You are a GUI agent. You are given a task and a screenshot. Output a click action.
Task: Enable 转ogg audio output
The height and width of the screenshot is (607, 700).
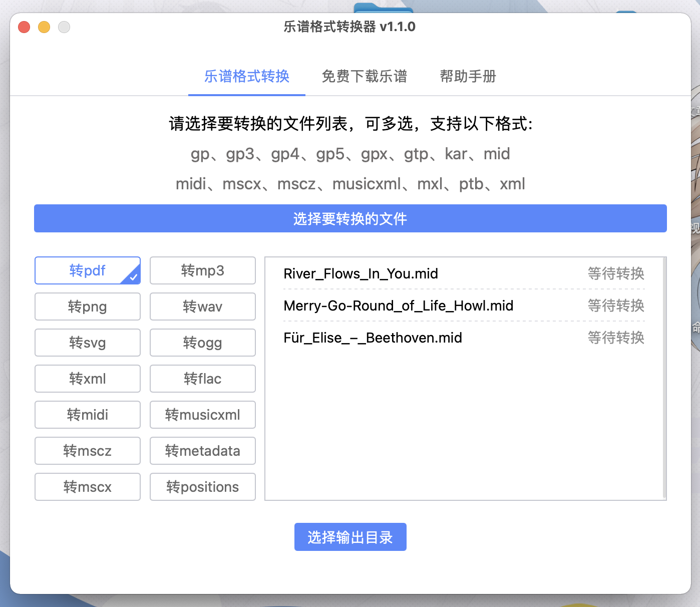coord(202,343)
